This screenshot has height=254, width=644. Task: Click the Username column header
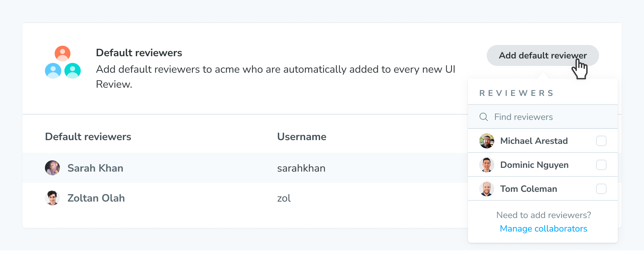[301, 136]
